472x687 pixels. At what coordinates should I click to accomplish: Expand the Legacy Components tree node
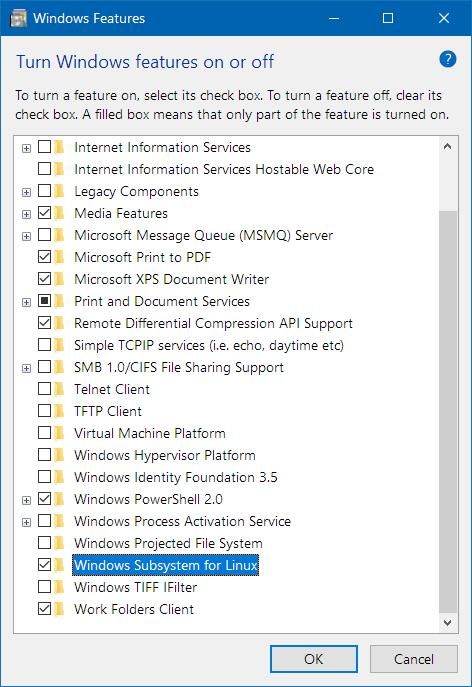[x=26, y=192]
